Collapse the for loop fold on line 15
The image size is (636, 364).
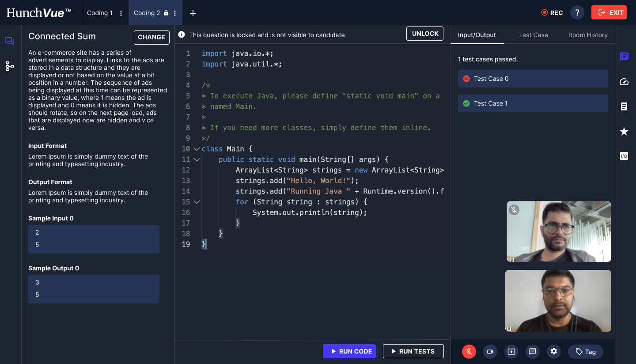pos(197,202)
